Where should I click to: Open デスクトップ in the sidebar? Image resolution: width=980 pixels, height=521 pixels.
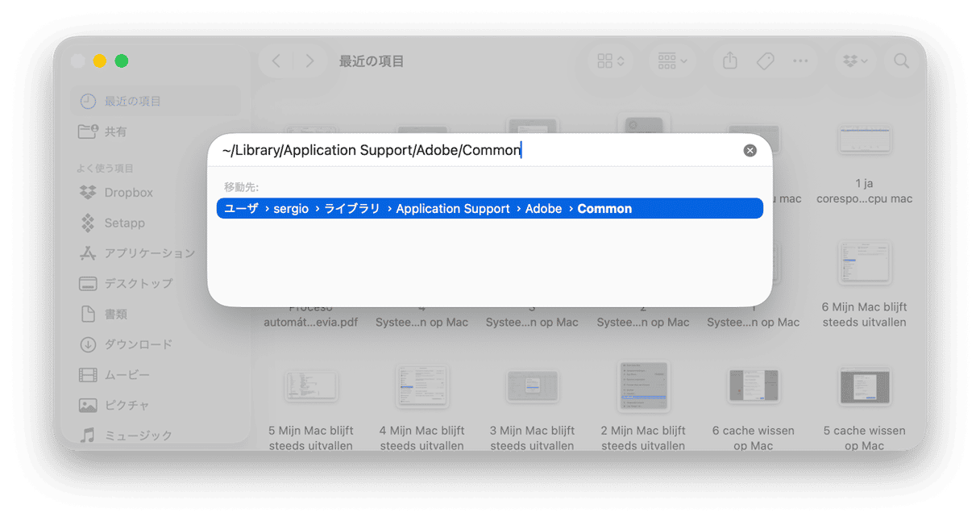[155, 284]
